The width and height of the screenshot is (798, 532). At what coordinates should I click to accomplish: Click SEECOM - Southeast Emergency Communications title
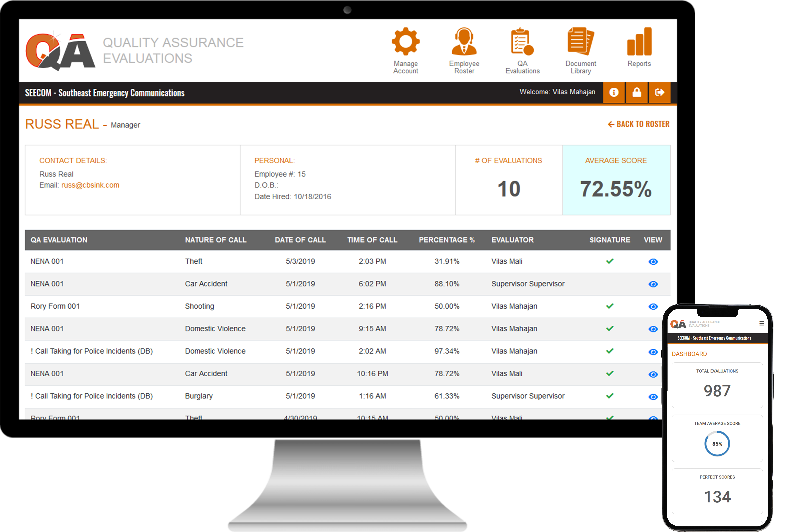coord(105,93)
